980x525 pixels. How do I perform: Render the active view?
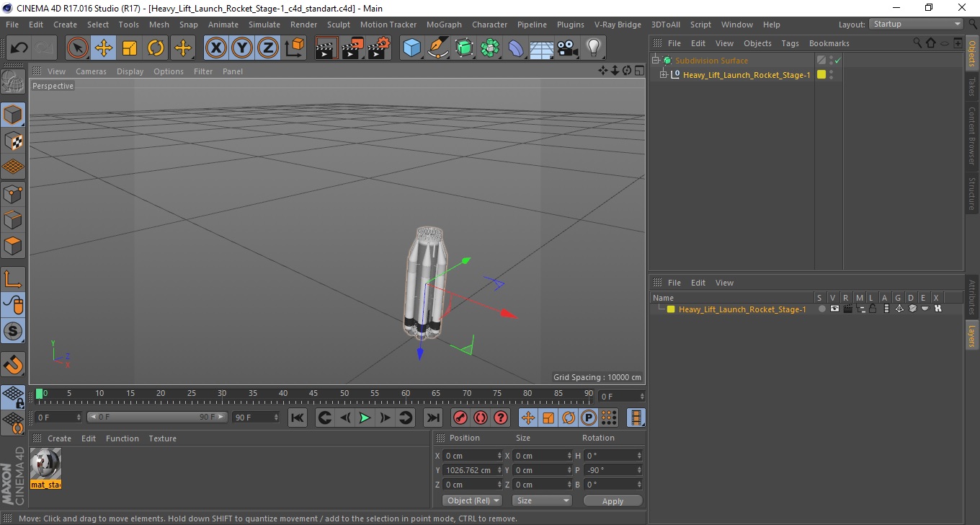[x=326, y=48]
